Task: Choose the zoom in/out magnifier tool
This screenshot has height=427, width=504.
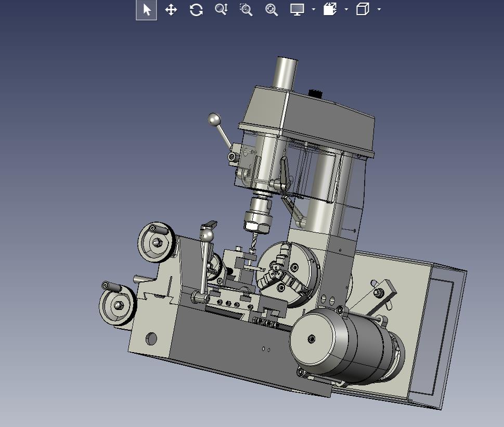Action: click(x=222, y=9)
